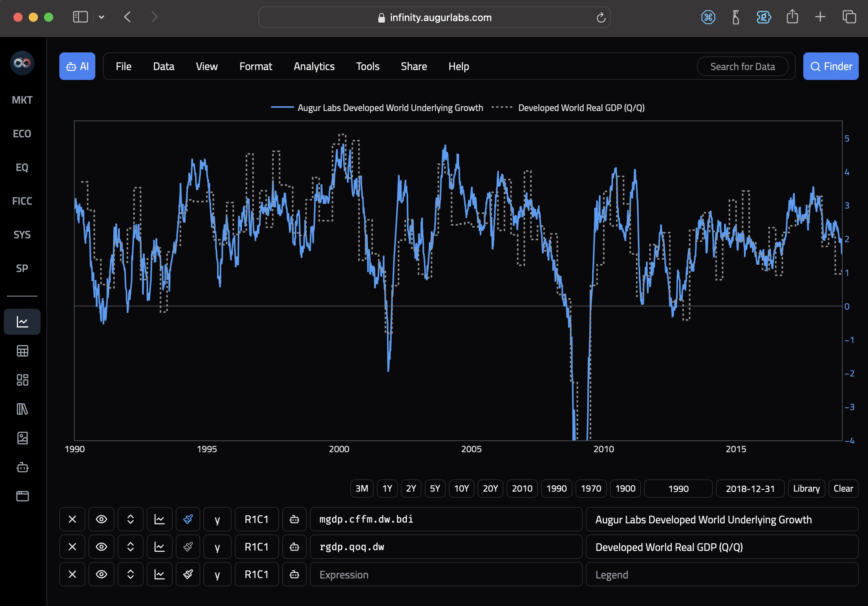Open the Analytics menu
This screenshot has height=606, width=868.
click(x=314, y=66)
